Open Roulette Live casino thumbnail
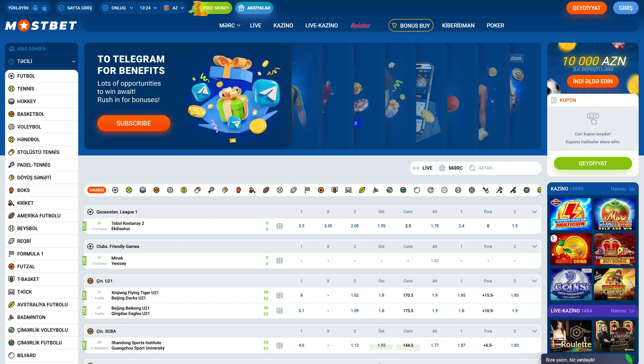The image size is (644, 364). click(571, 336)
